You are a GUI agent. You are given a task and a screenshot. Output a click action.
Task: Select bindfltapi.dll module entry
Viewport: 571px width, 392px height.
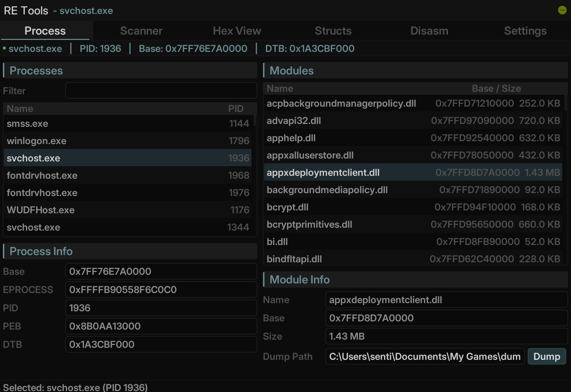click(412, 259)
